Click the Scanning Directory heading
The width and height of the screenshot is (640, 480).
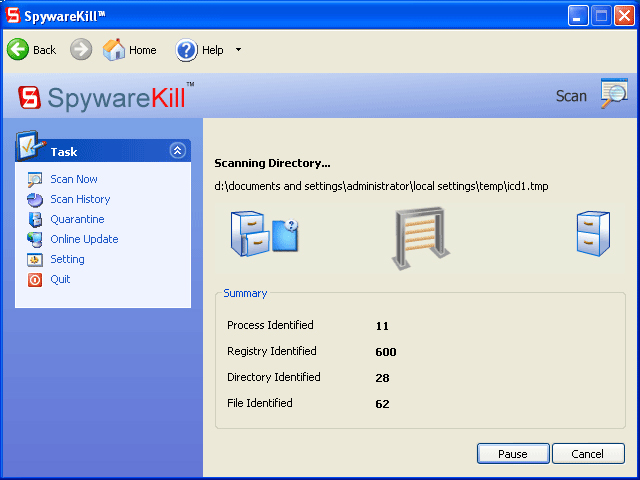(272, 163)
